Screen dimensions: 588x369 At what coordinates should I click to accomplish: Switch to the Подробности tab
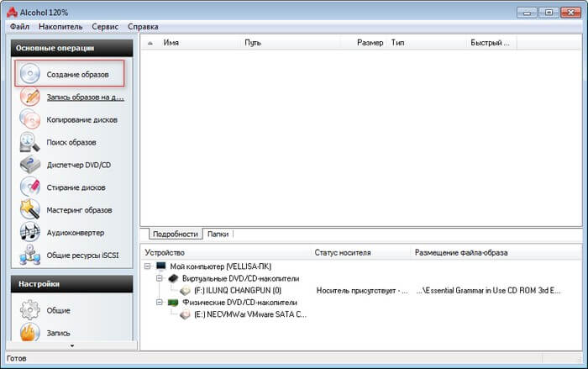point(175,234)
